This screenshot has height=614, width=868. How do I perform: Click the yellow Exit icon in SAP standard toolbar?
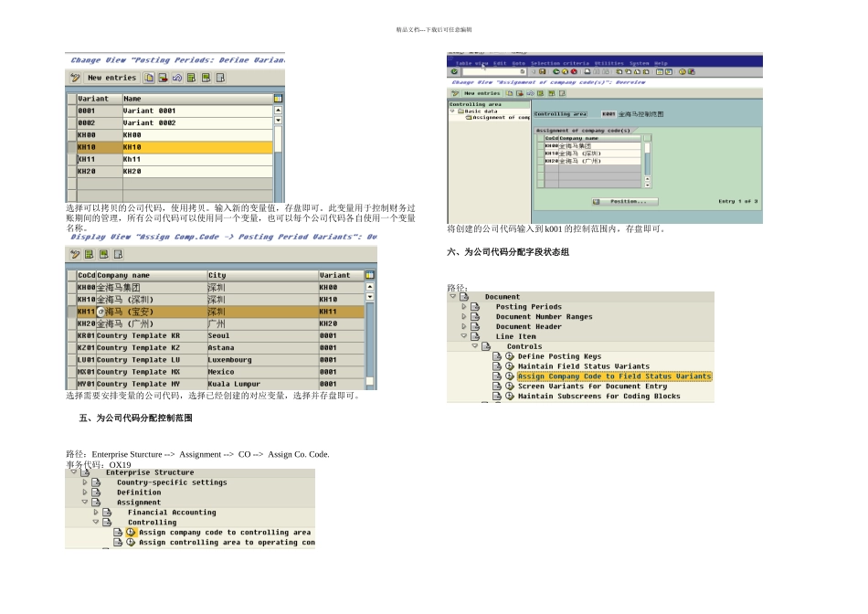[566, 71]
